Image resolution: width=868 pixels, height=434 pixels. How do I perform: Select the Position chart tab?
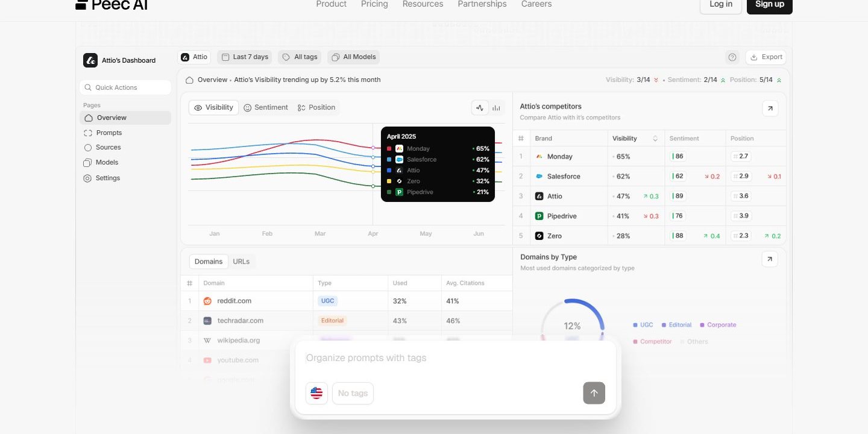click(x=316, y=108)
